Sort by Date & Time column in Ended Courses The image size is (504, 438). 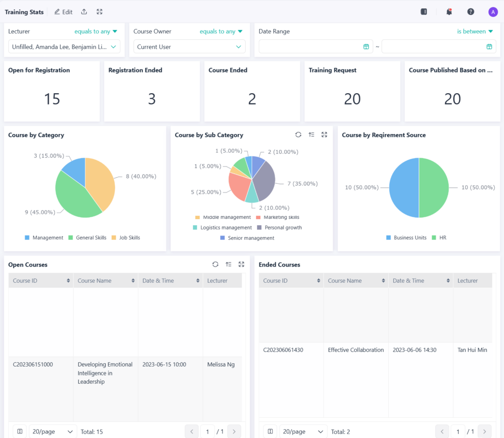pos(446,281)
